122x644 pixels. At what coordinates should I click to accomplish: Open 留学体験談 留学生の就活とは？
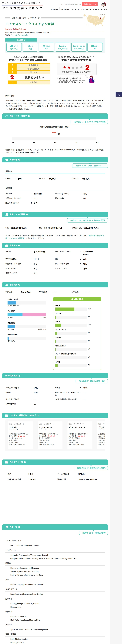tap(92, 381)
